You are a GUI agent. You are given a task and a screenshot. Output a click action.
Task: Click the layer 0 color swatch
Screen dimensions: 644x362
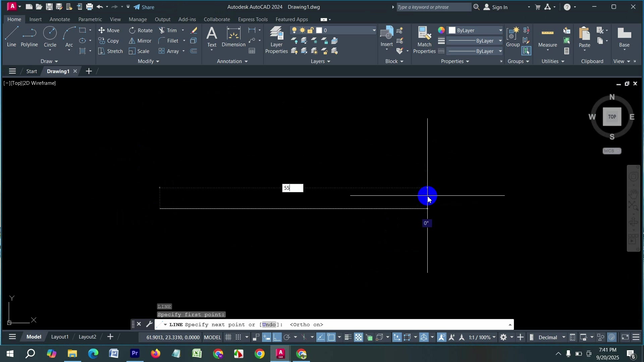319,31
